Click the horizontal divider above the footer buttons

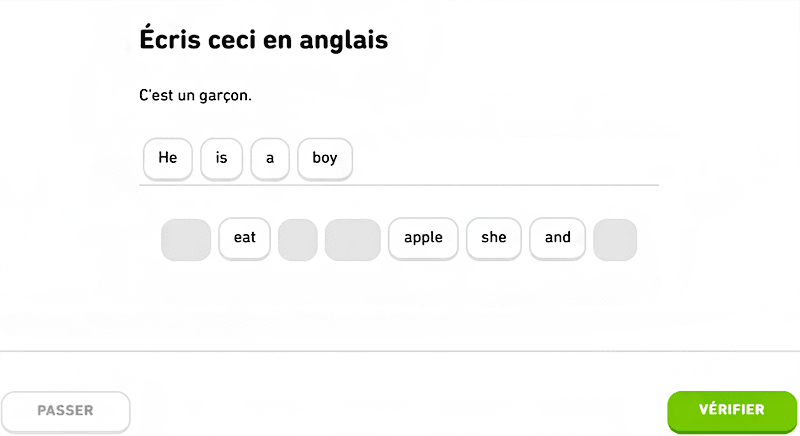tap(400, 351)
